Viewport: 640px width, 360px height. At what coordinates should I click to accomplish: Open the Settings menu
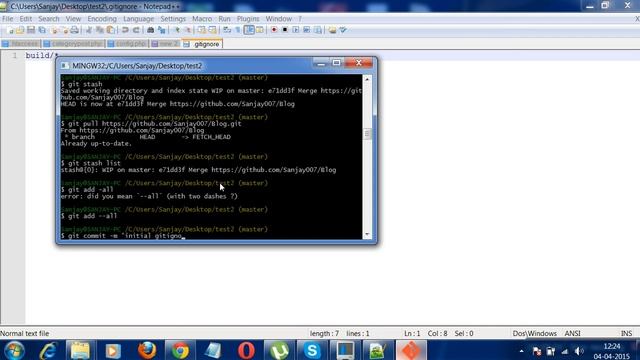click(x=173, y=19)
